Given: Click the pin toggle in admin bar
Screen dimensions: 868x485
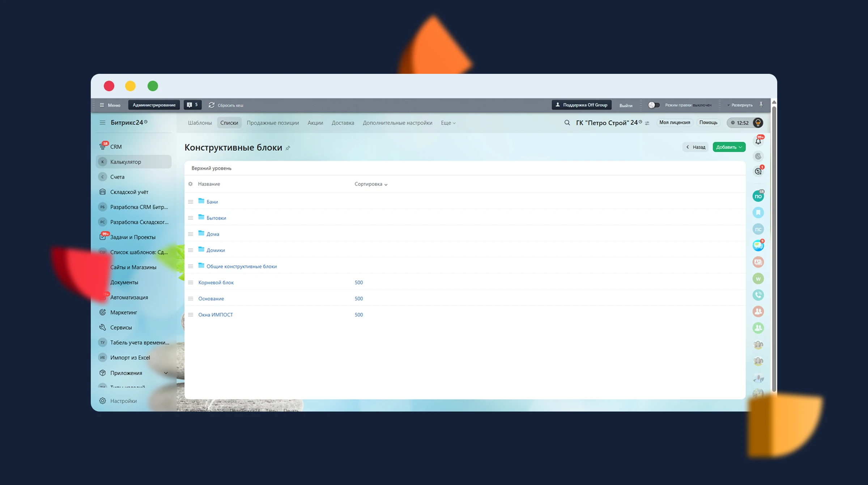Looking at the screenshot, I should [x=761, y=105].
